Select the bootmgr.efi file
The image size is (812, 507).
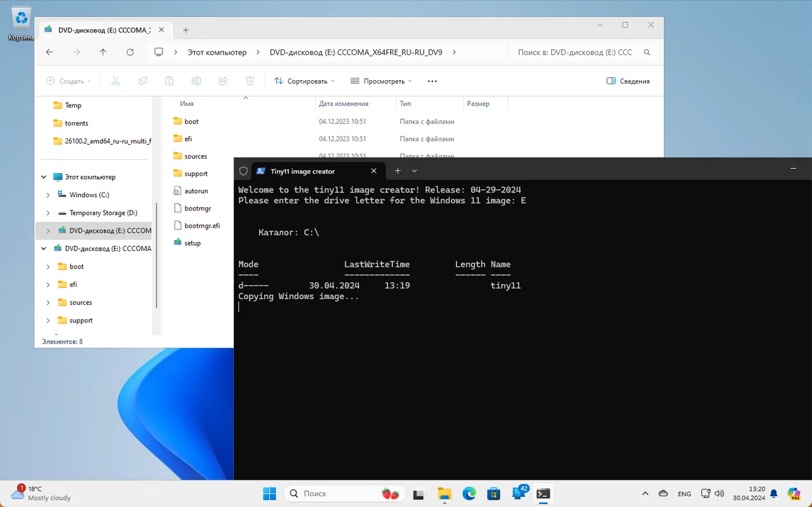202,226
